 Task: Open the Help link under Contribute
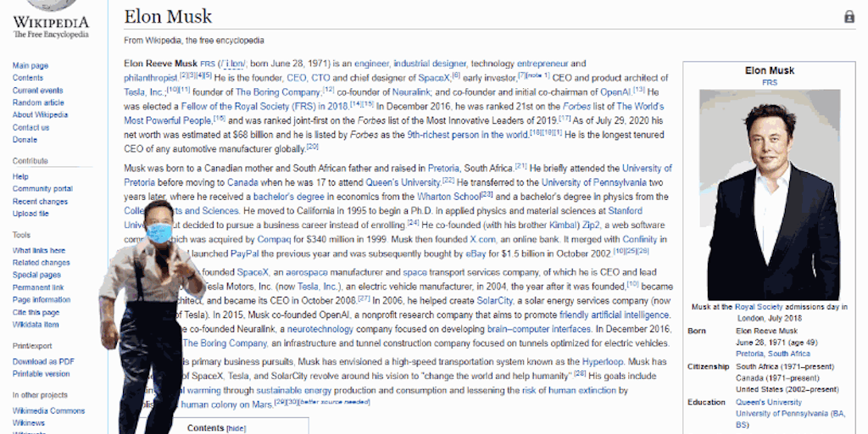[x=20, y=176]
